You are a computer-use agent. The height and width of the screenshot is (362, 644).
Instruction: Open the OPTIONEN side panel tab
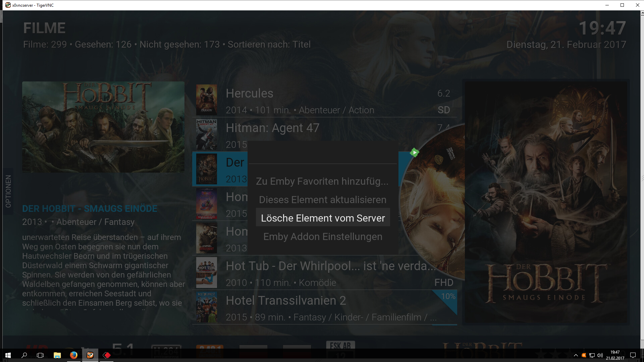8,191
